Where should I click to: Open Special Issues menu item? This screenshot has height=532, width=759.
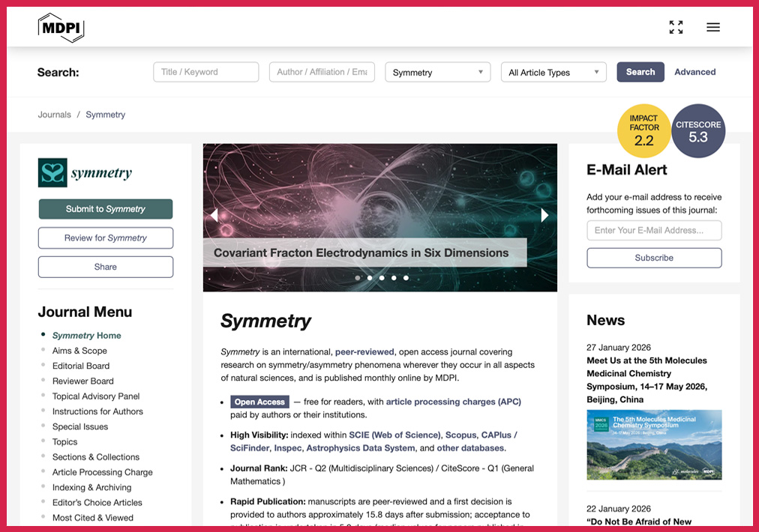click(x=79, y=426)
